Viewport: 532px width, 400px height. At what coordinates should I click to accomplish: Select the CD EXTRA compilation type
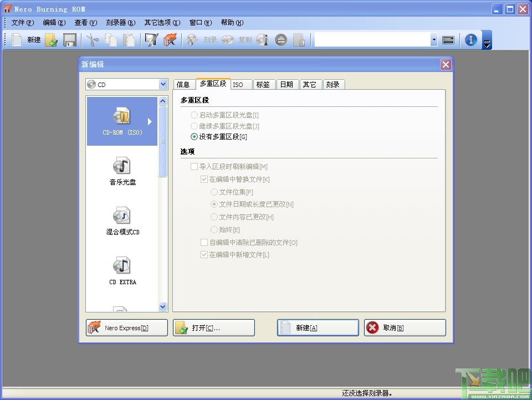[x=122, y=271]
